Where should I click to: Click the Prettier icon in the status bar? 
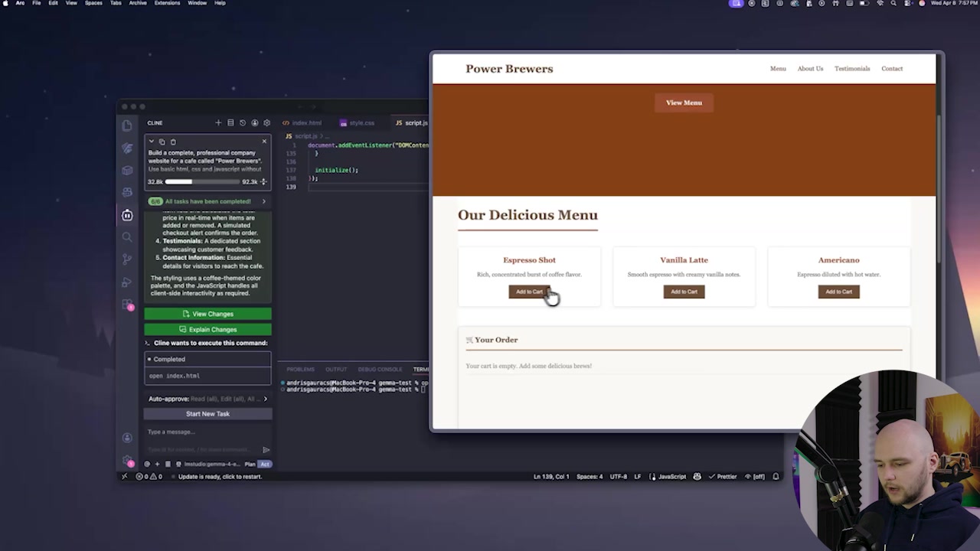723,476
